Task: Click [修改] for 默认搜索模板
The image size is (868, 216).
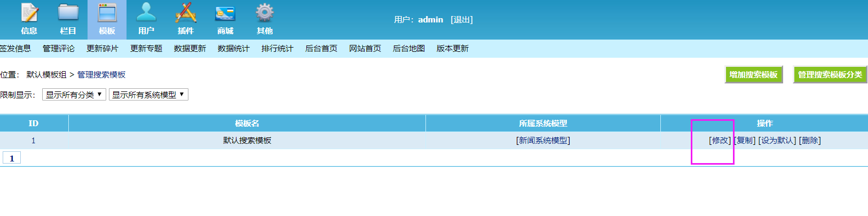Action: pos(720,141)
